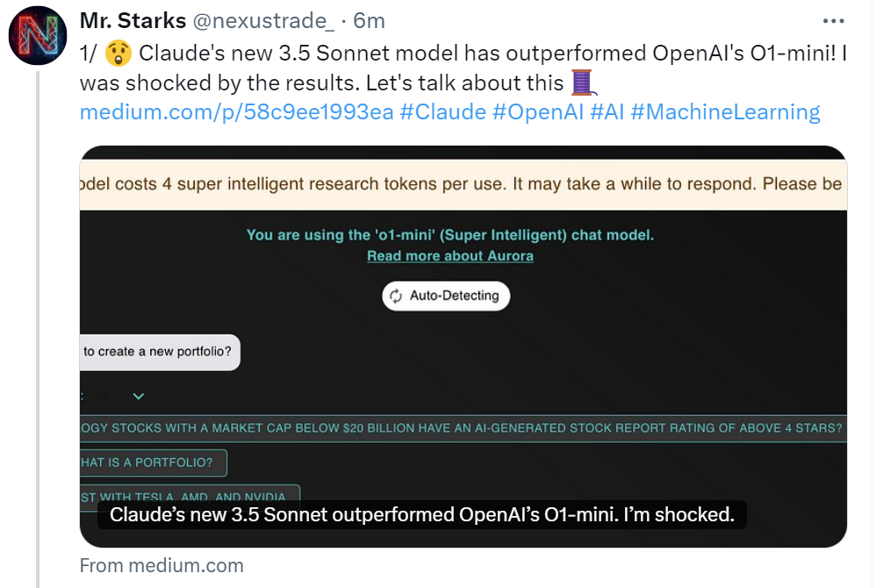
Task: Open the Mr. Starks display name
Action: 133,20
